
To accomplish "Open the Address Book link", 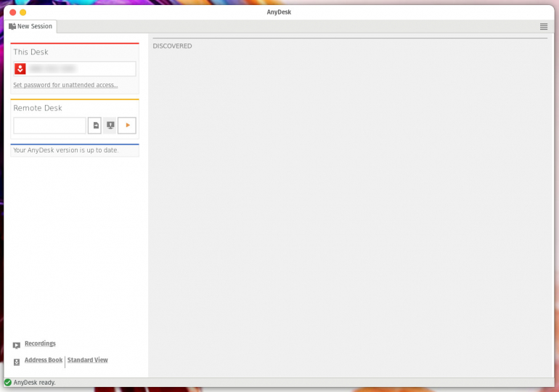I will (44, 360).
